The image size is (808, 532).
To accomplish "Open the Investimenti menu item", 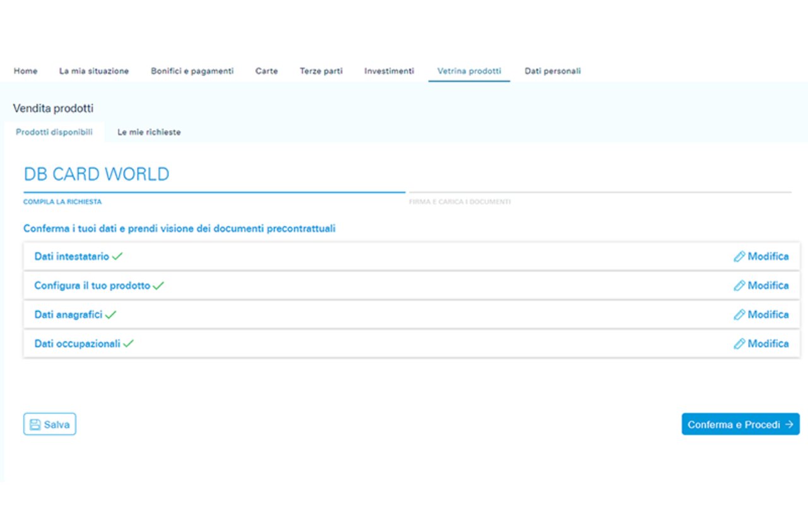I will click(x=389, y=71).
